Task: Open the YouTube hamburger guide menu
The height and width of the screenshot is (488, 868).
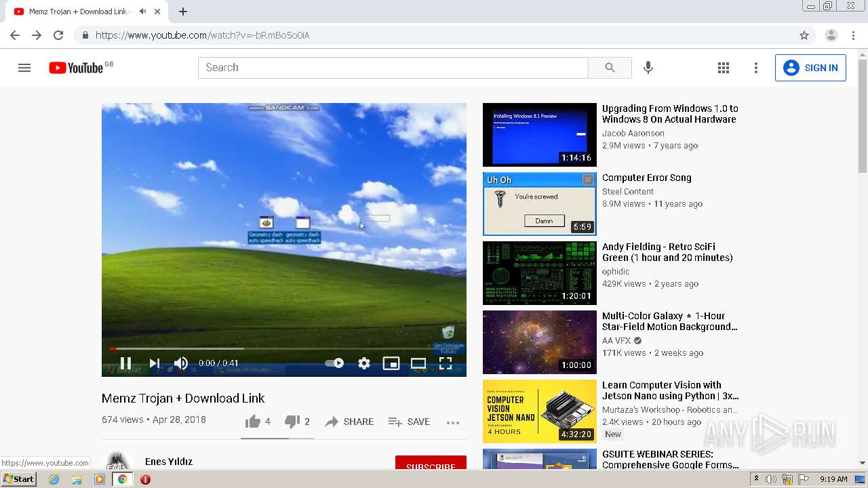Action: click(x=24, y=68)
